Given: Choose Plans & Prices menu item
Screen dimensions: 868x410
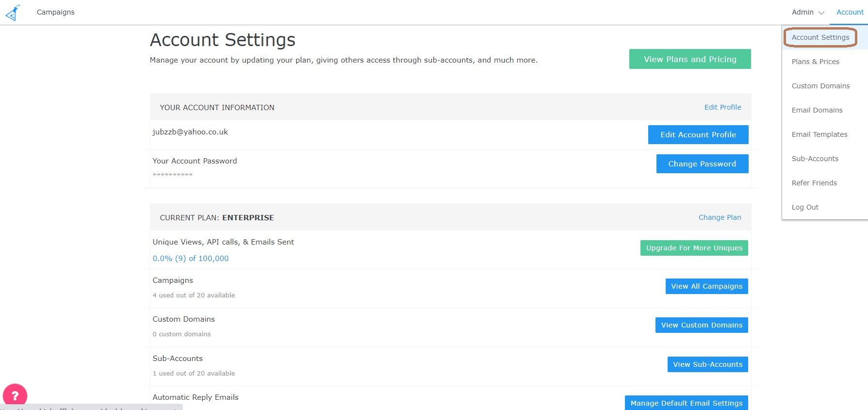Looking at the screenshot, I should tap(815, 62).
